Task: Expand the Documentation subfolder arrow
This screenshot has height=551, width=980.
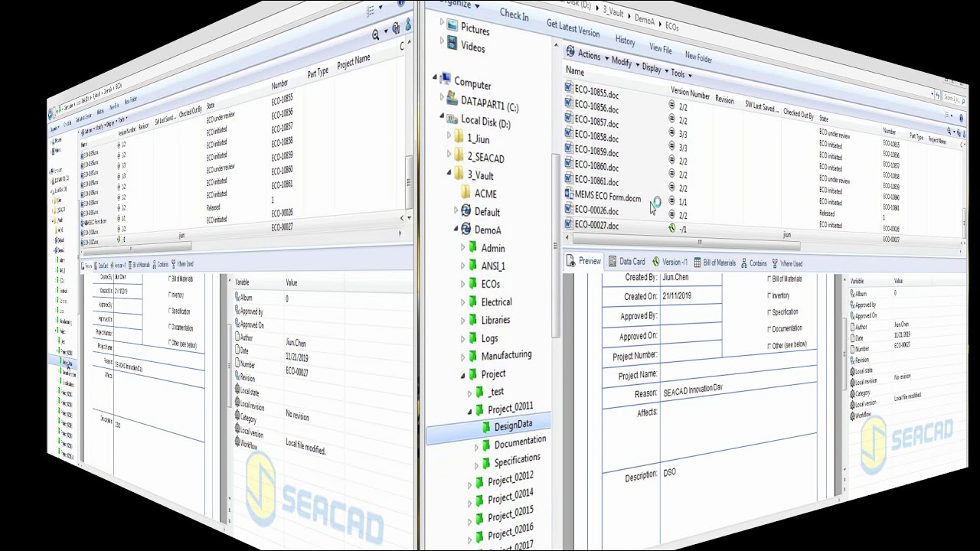Action: coord(477,446)
